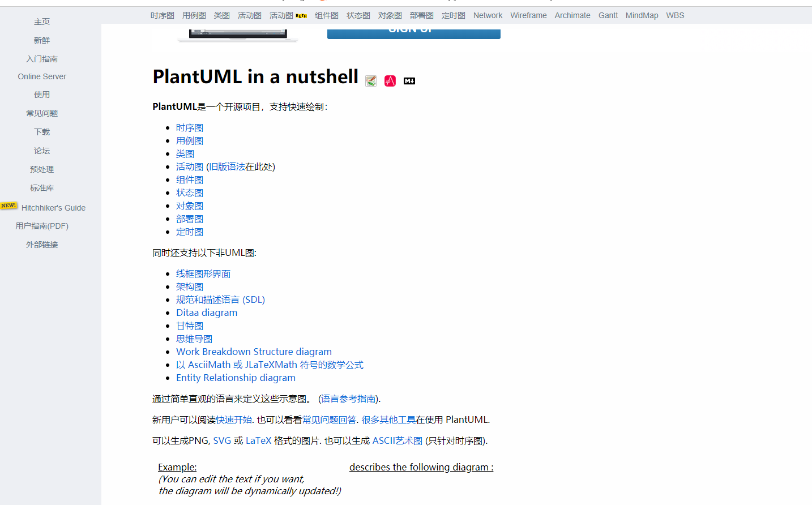The image size is (812, 505).
Task: Open the MindMap top menu item
Action: click(x=642, y=15)
